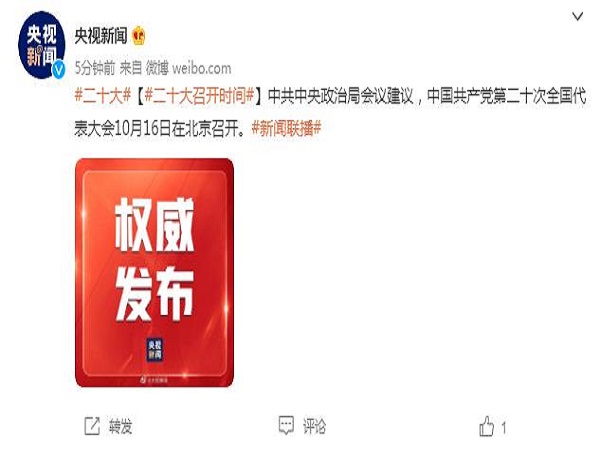Click the 微博 weibo.com source link

point(188,68)
